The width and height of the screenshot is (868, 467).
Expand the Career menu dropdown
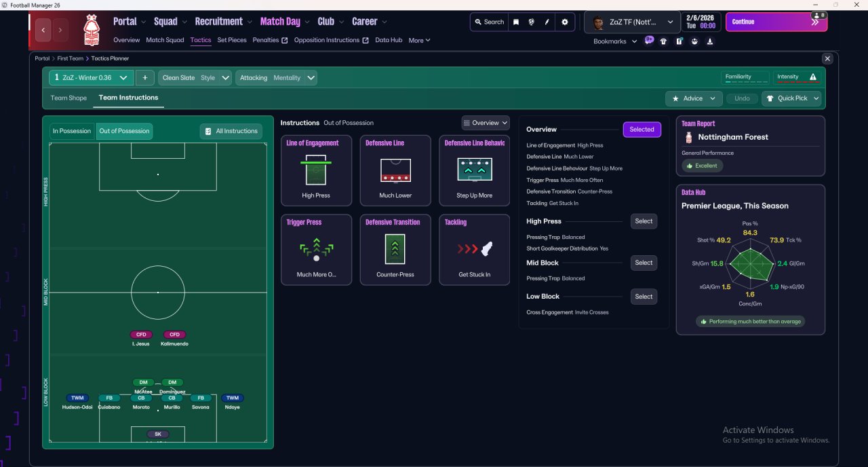coord(370,22)
